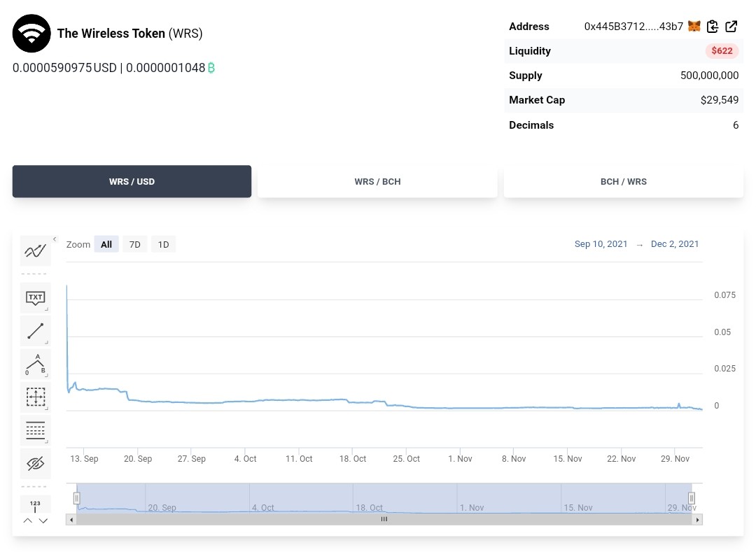This screenshot has width=756, height=552.
Task: Click right navigator range handle
Action: 692,498
